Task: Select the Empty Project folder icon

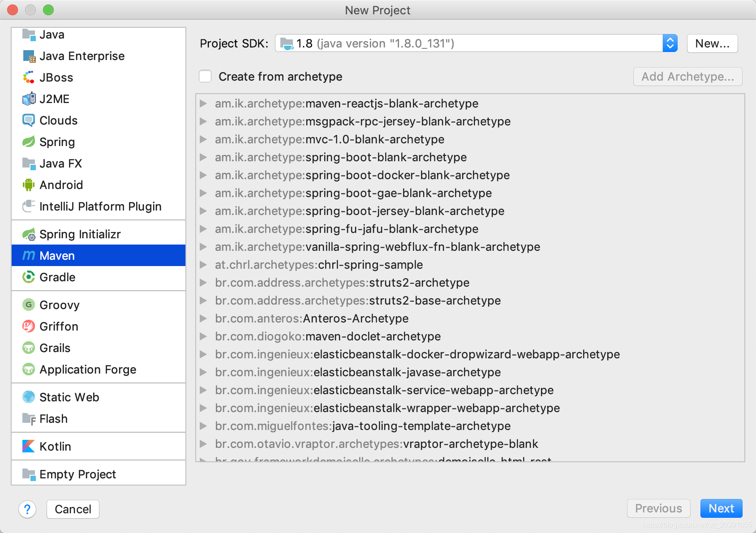Action: 29,474
